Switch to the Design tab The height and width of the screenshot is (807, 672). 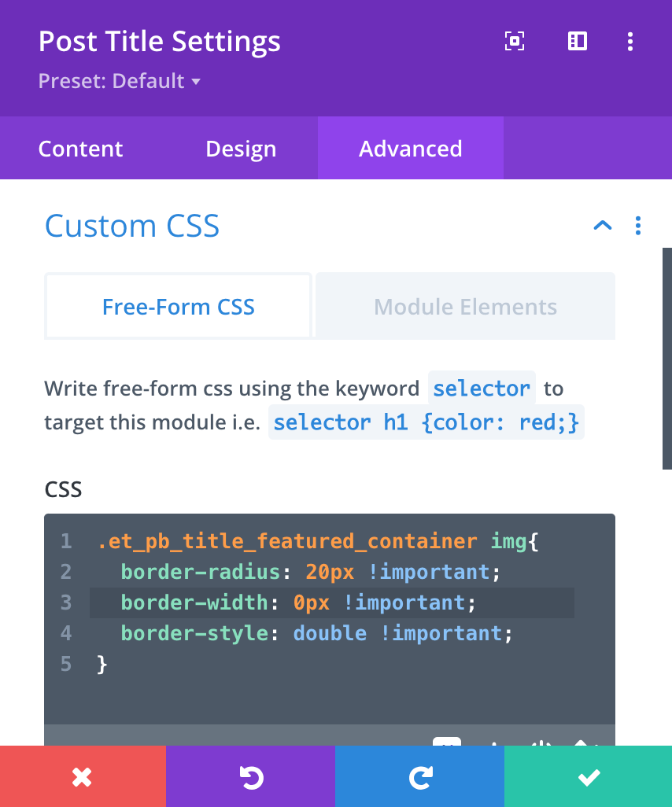coord(241,149)
